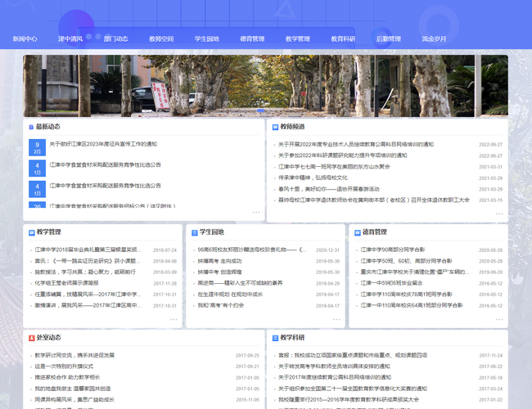Open 同课异构展风采，集思广益助成长

[x=74, y=399]
